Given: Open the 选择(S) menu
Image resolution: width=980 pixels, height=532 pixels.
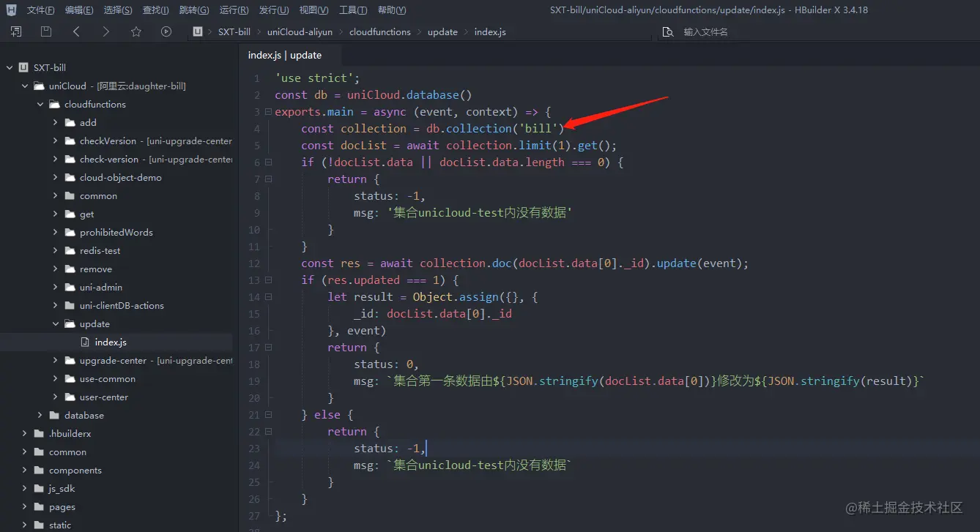Looking at the screenshot, I should (x=118, y=10).
